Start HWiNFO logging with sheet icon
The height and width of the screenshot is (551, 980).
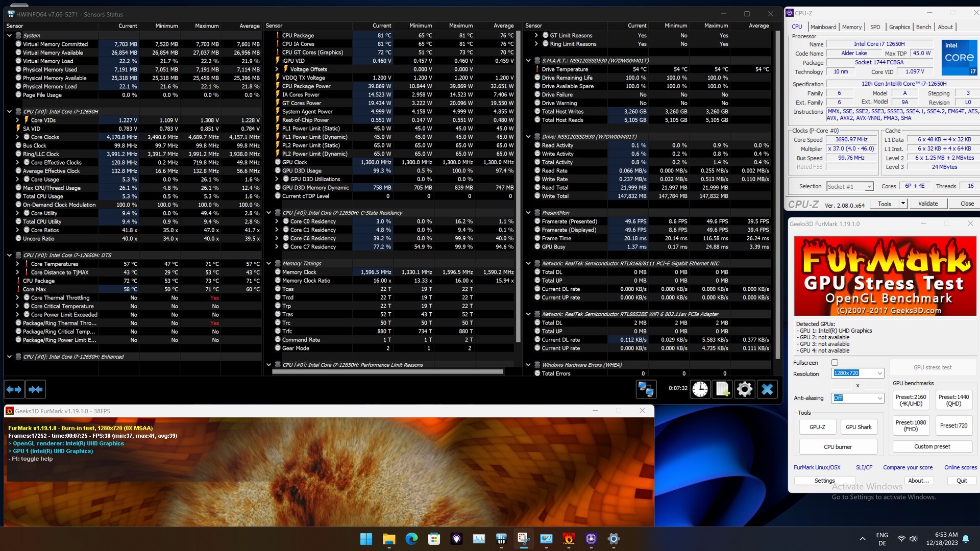722,389
